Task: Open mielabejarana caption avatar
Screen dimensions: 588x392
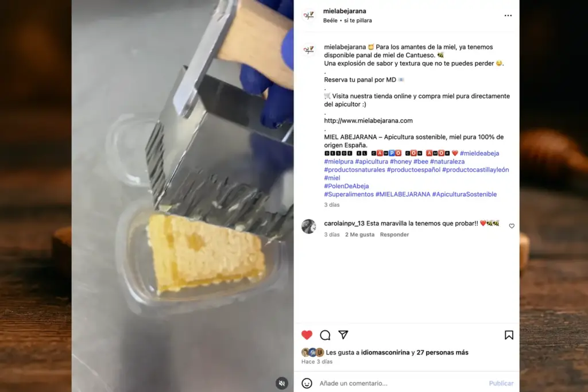Action: (308, 50)
